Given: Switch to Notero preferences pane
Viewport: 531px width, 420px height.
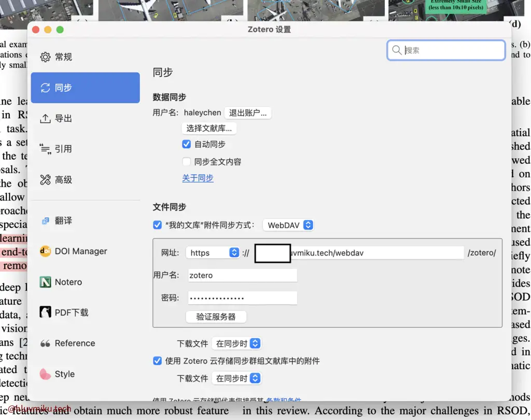Looking at the screenshot, I should point(86,282).
